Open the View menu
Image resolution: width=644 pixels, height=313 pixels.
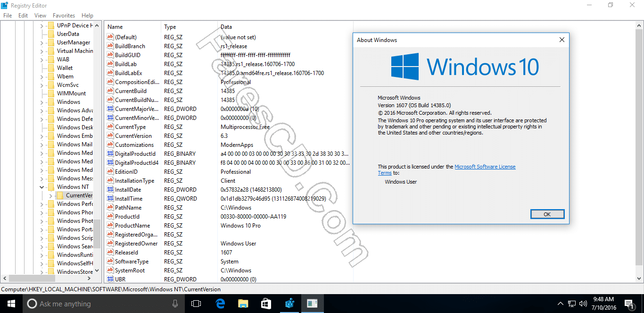[40, 16]
